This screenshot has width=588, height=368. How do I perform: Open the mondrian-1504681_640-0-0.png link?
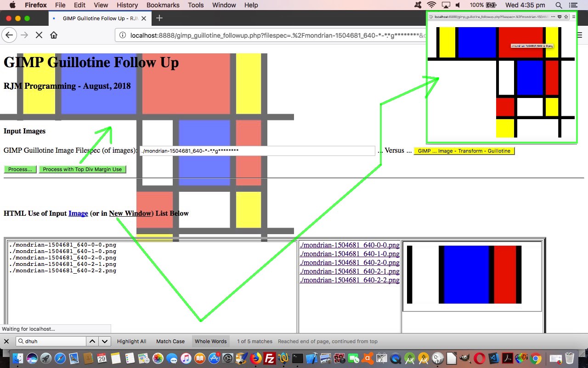click(x=350, y=245)
